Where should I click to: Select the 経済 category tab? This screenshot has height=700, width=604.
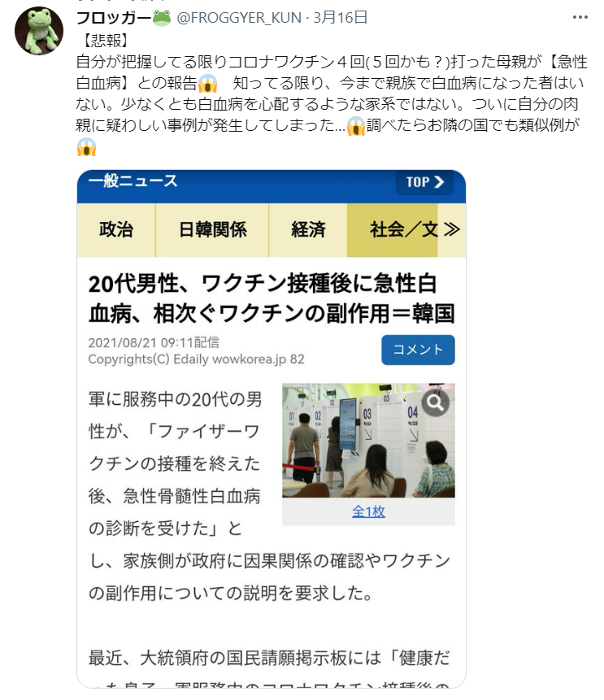click(308, 230)
